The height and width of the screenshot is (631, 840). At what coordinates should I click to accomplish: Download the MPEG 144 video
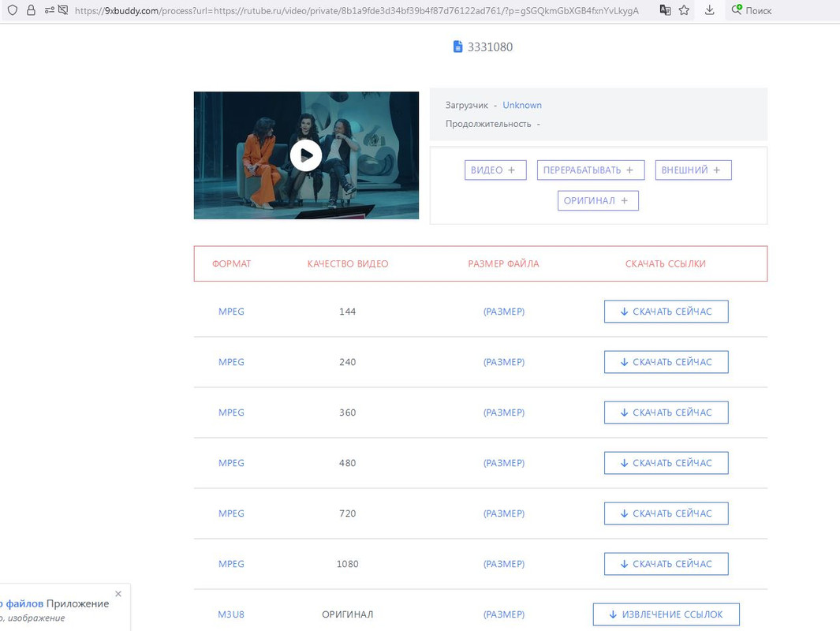(666, 312)
